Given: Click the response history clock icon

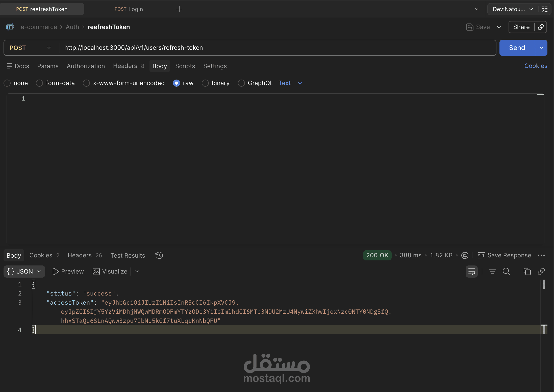Looking at the screenshot, I should click(x=159, y=255).
